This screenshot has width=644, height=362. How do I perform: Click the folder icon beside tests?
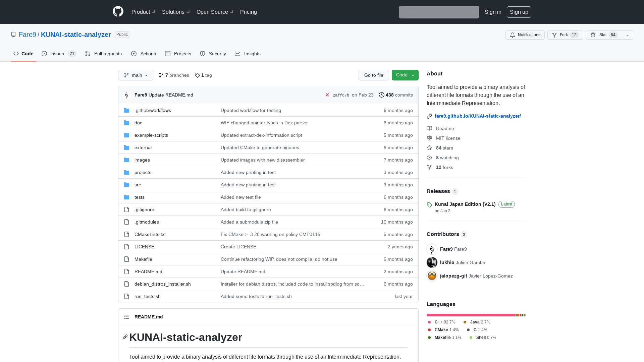click(x=126, y=197)
